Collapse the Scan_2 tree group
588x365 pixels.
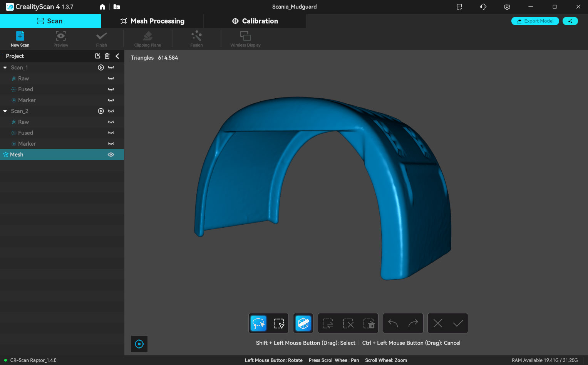coord(5,111)
